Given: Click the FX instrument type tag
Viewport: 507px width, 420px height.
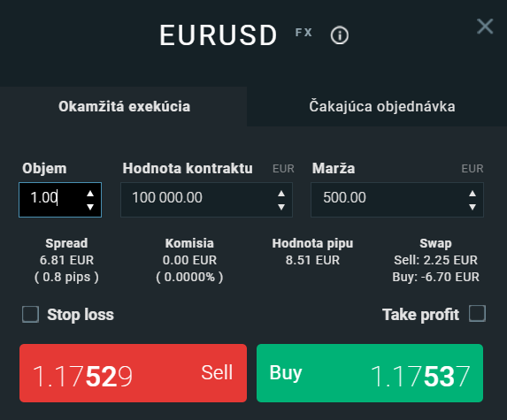Looking at the screenshot, I should click(303, 33).
